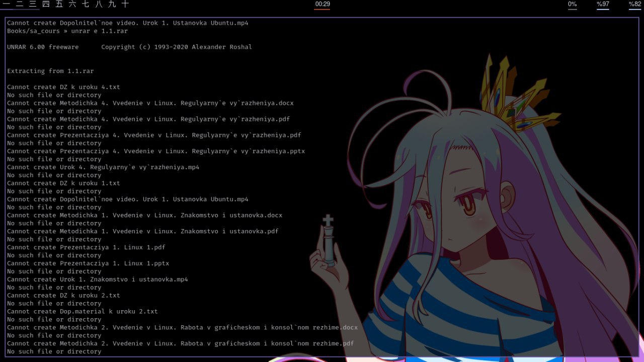Image resolution: width=644 pixels, height=362 pixels.
Task: Switch to workspace 九
Action: (112, 4)
